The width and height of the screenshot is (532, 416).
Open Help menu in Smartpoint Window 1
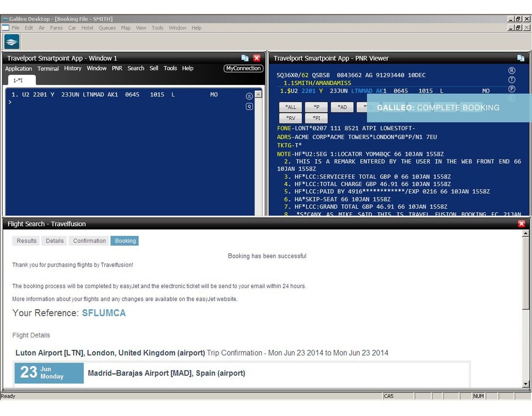coord(188,68)
